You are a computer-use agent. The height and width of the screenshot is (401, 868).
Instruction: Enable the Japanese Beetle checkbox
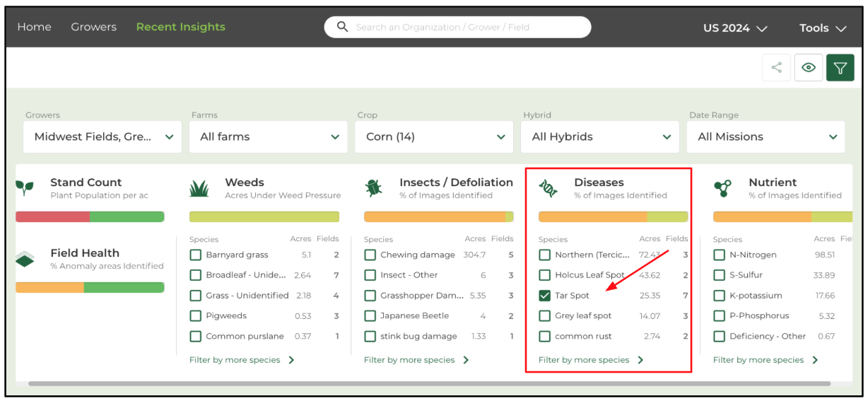(x=370, y=316)
